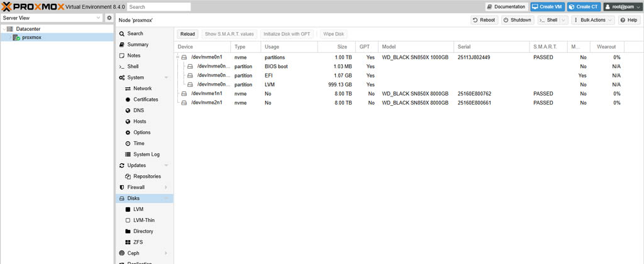Collapse the Updates section arrow
644x264 pixels.
click(166, 165)
